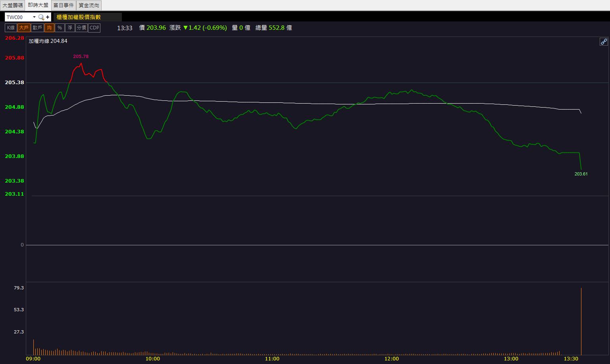Click the 206.28 price axis label
The width and height of the screenshot is (610, 364).
(14, 38)
